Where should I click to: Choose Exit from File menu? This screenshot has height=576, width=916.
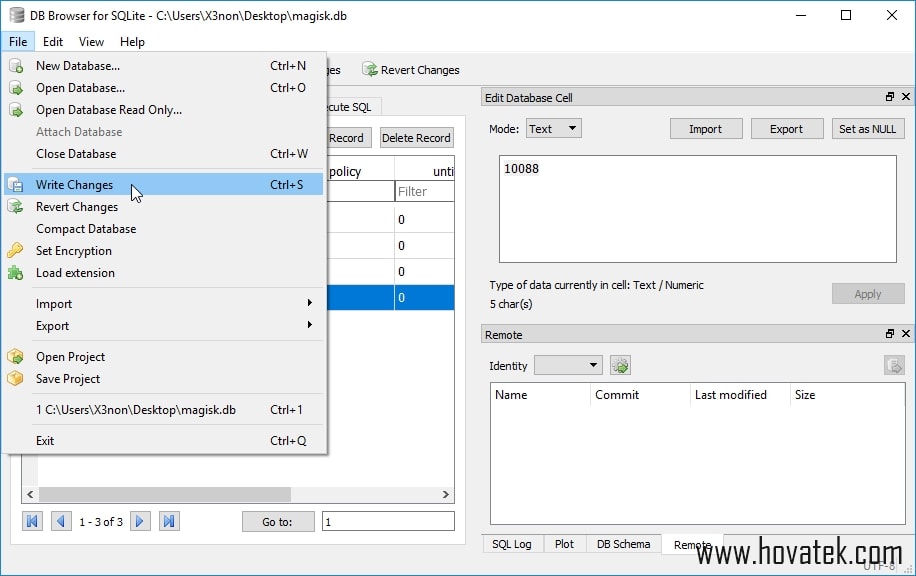point(164,440)
